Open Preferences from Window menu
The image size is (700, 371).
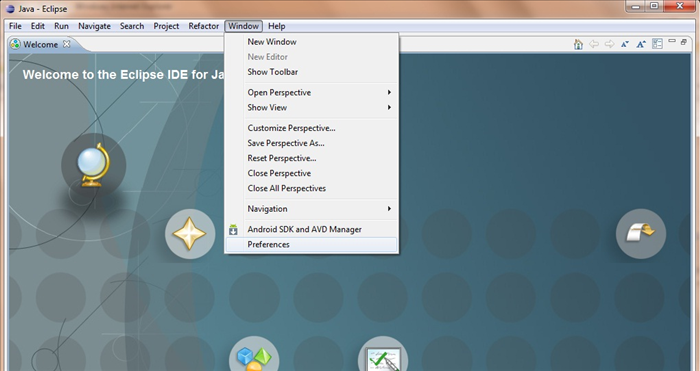point(311,244)
